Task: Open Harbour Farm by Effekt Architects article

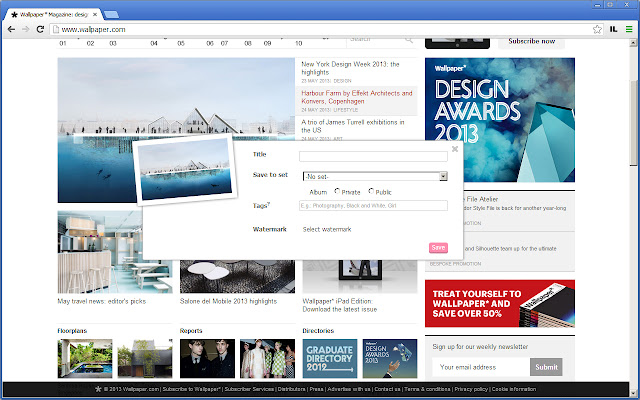Action: [x=357, y=97]
